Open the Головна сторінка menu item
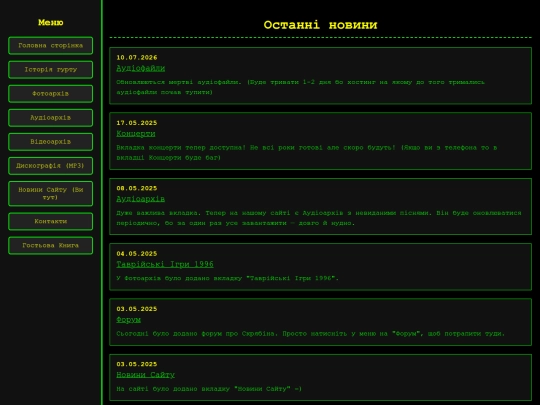 pos(51,45)
